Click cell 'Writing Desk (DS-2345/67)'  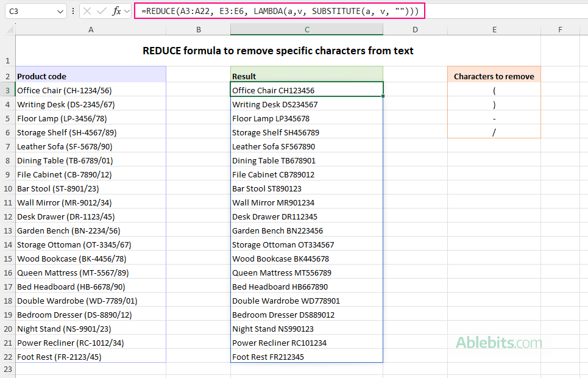91,104
